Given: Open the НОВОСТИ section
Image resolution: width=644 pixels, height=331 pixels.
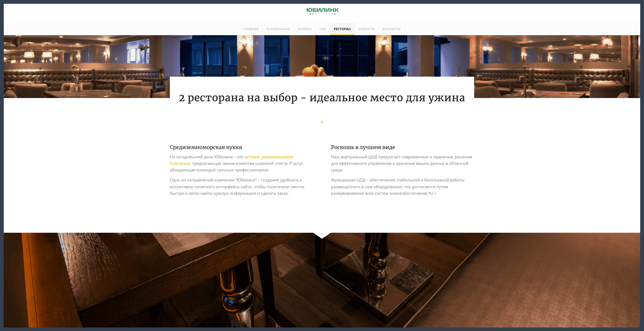Looking at the screenshot, I should [366, 29].
